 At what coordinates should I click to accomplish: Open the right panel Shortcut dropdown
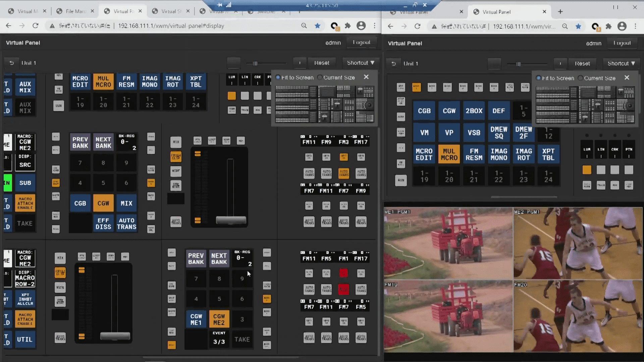point(621,63)
